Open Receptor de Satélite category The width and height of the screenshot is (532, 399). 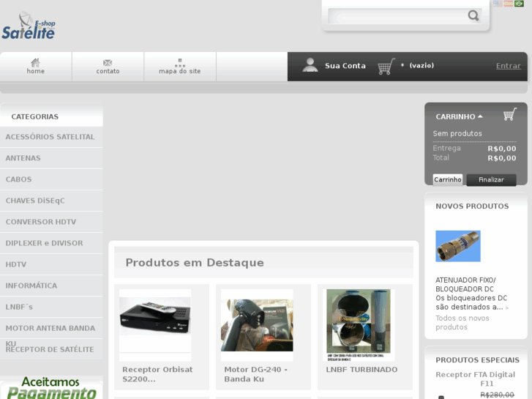pos(51,349)
